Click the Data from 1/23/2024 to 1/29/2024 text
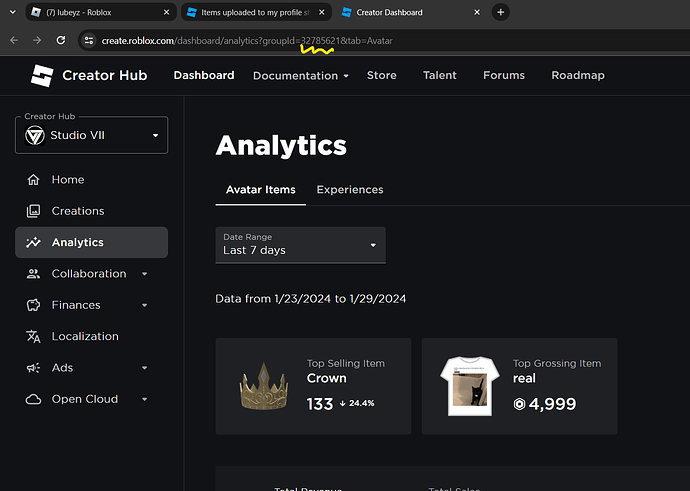690x491 pixels. point(311,299)
